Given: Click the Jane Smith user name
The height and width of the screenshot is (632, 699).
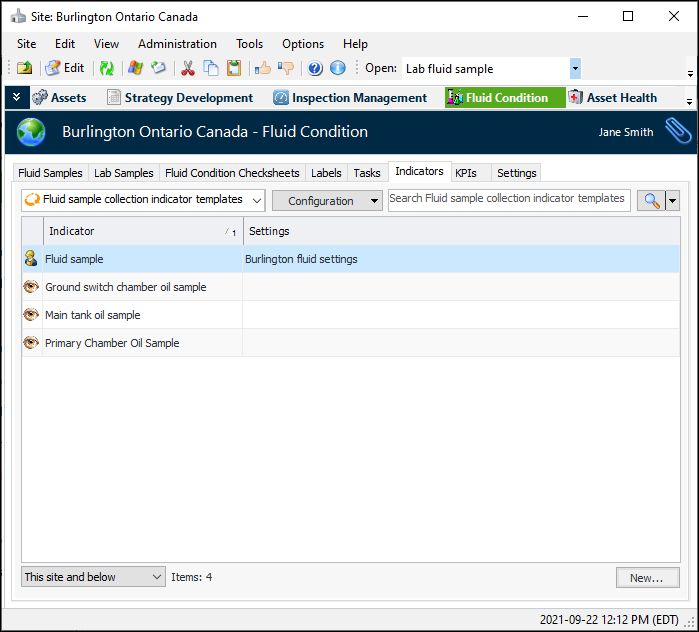Looking at the screenshot, I should click(x=625, y=132).
